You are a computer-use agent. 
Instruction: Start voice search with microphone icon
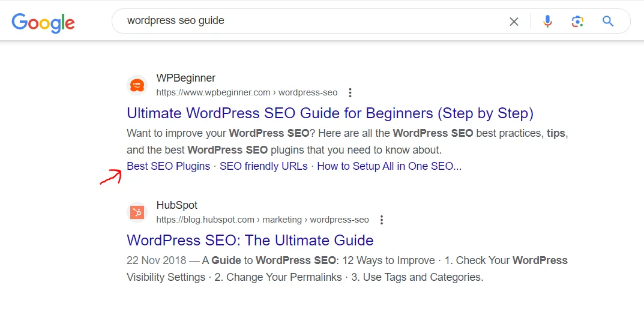tap(547, 22)
